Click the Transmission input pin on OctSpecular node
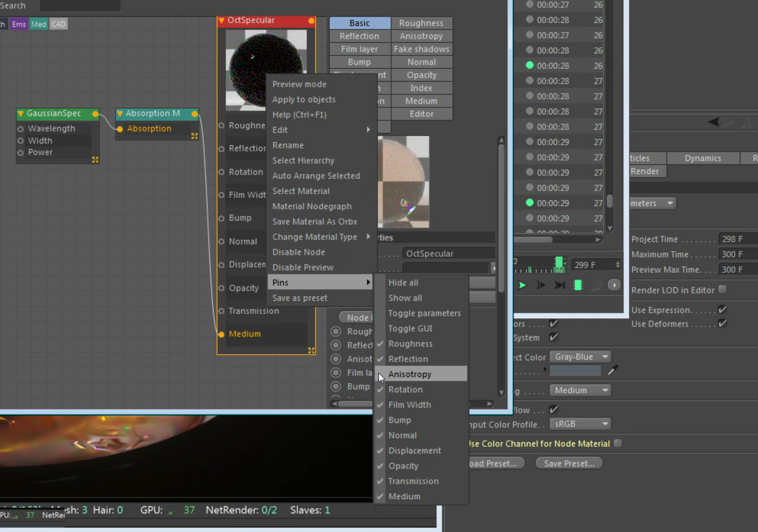The width and height of the screenshot is (758, 532). 221,311
